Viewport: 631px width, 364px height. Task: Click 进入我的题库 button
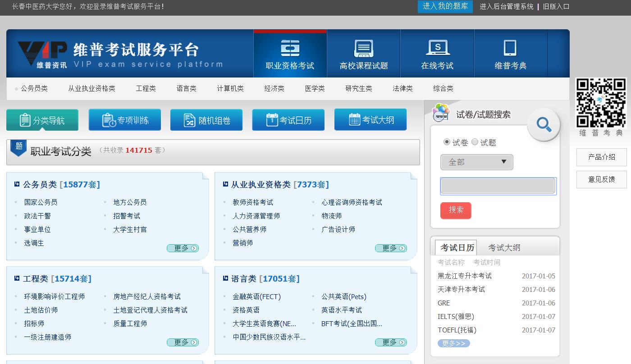click(445, 6)
